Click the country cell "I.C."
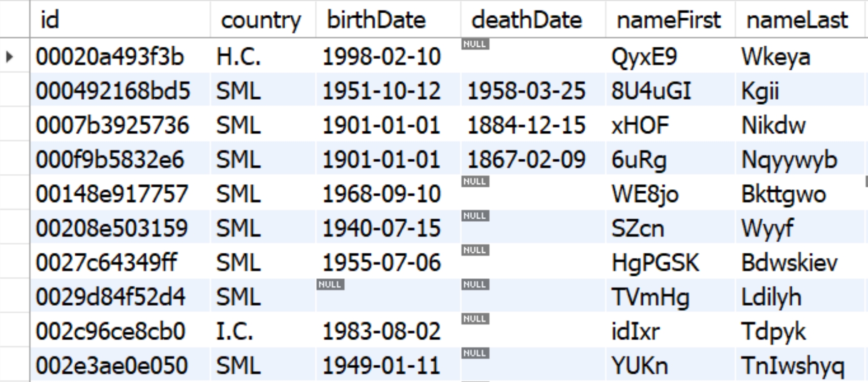 [234, 332]
